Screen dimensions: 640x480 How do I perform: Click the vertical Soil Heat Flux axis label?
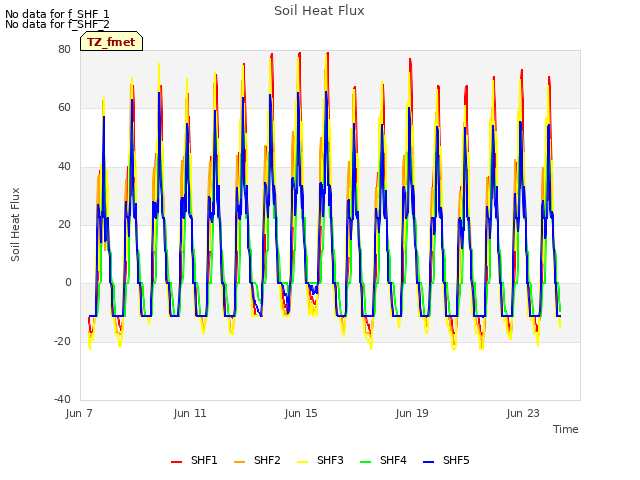tap(15, 224)
